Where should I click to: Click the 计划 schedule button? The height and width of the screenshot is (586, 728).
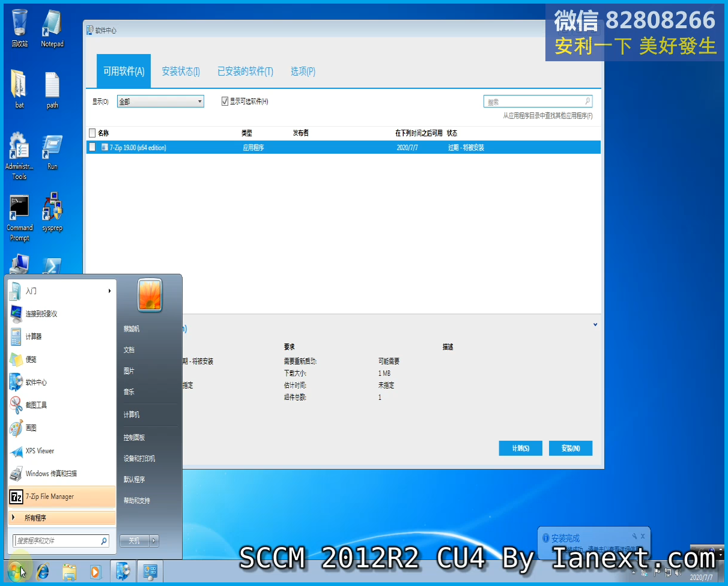pyautogui.click(x=520, y=448)
